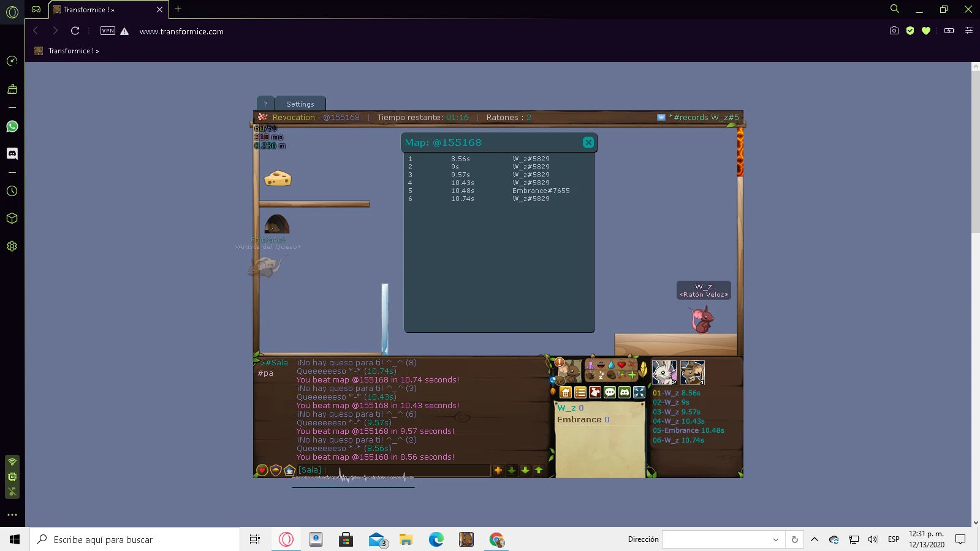Click the red heart chat badge
The width and height of the screenshot is (980, 551).
pyautogui.click(x=262, y=470)
